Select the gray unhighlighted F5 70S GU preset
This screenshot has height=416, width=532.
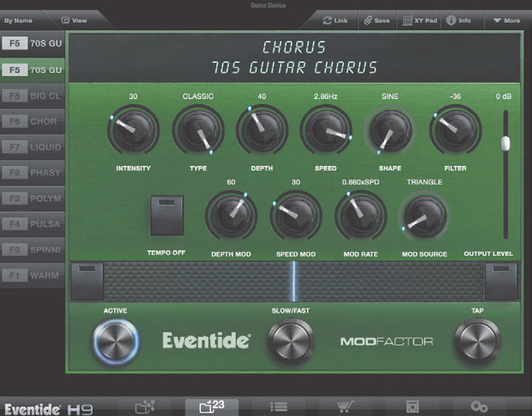click(33, 43)
